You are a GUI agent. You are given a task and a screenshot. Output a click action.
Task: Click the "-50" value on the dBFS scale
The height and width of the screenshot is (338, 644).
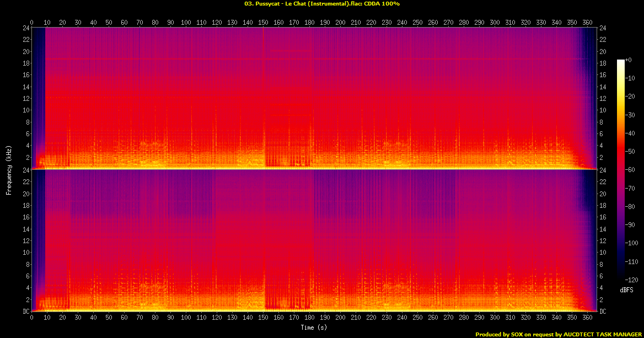(630, 152)
